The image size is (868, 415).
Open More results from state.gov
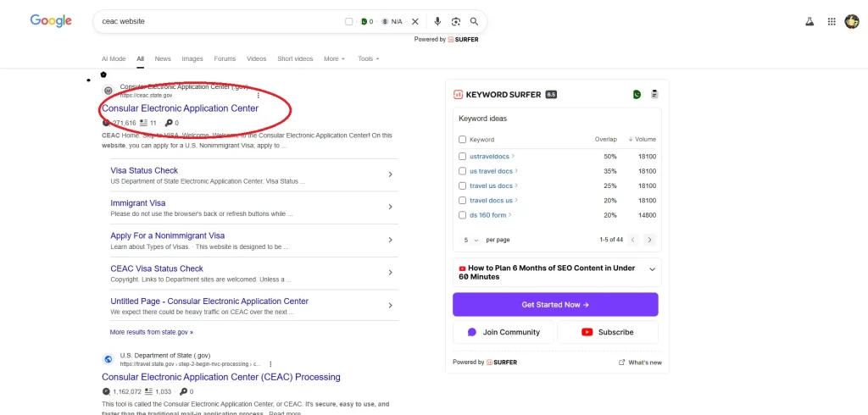click(151, 333)
